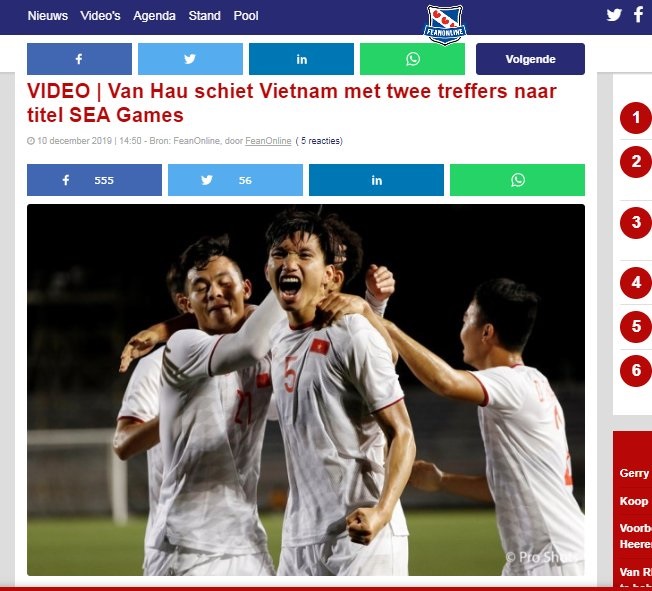The width and height of the screenshot is (652, 591).
Task: Share via top WhatsApp share button
Action: pos(412,59)
